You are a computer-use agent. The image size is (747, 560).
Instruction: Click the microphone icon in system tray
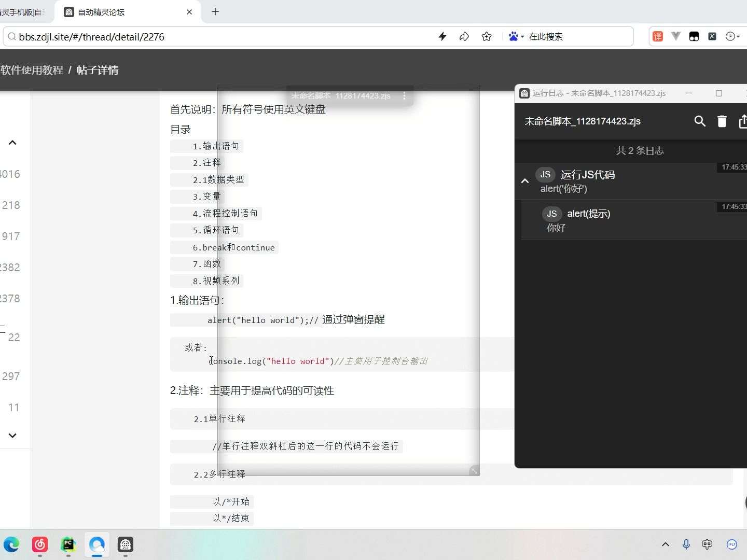686,544
